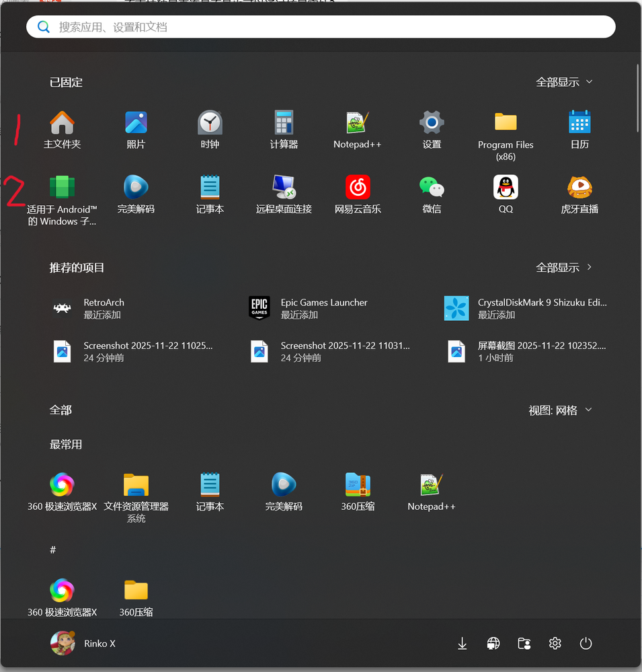The image size is (642, 672).
Task: Launch 远程桌面连接
Action: (284, 194)
